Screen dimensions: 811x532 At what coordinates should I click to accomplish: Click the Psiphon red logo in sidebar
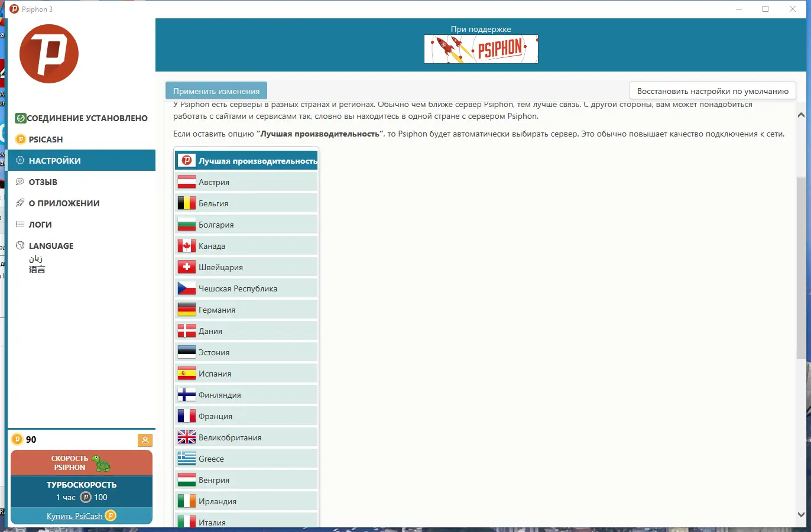click(x=49, y=54)
